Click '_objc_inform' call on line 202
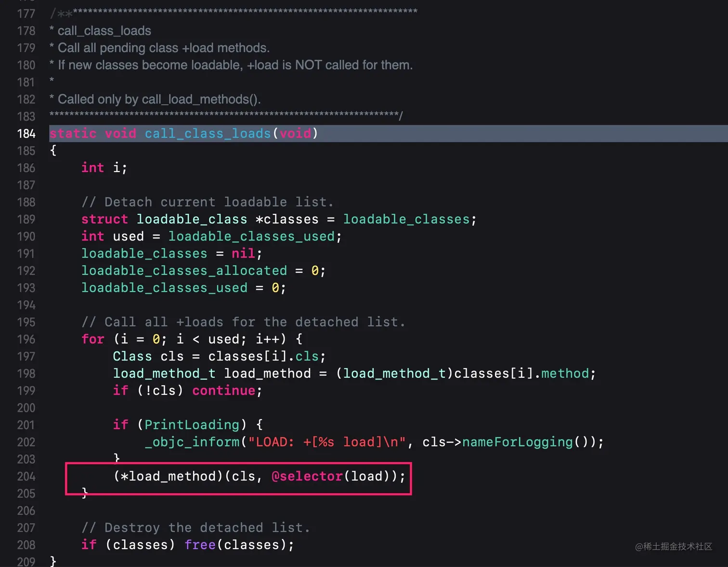 coord(192,442)
